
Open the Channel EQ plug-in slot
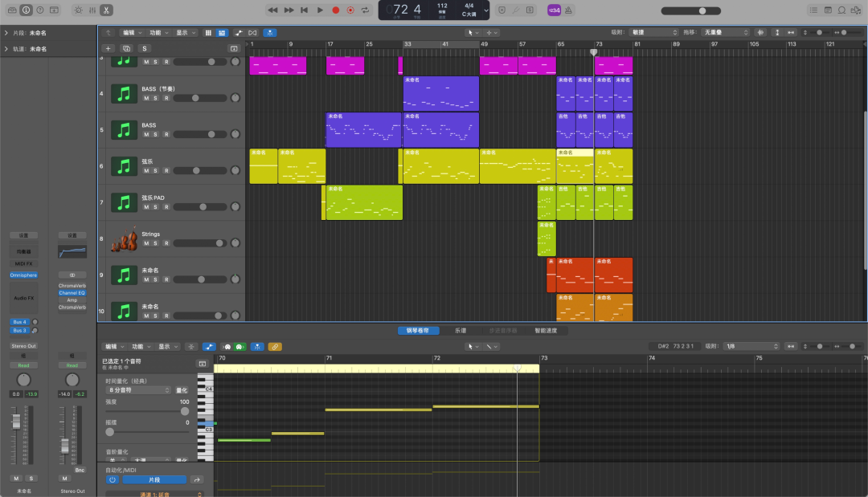point(72,293)
